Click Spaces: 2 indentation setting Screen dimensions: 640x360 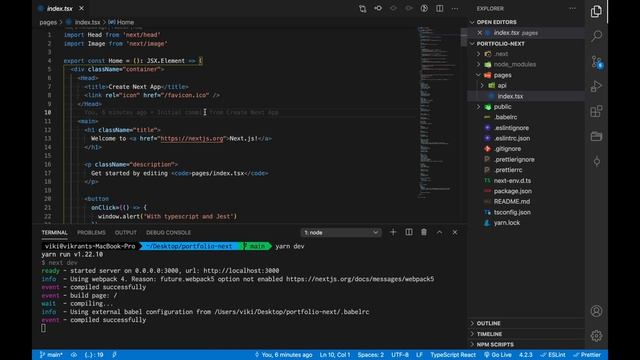coord(371,355)
